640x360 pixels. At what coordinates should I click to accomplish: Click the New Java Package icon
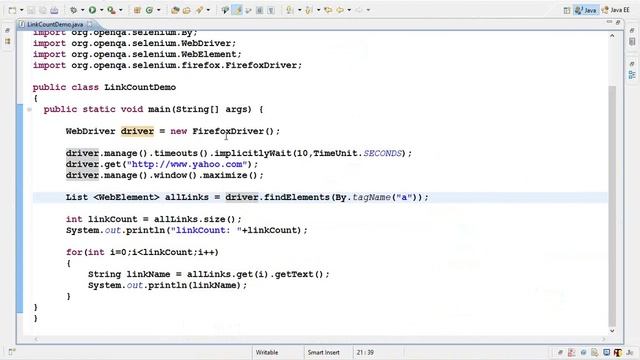click(137, 10)
